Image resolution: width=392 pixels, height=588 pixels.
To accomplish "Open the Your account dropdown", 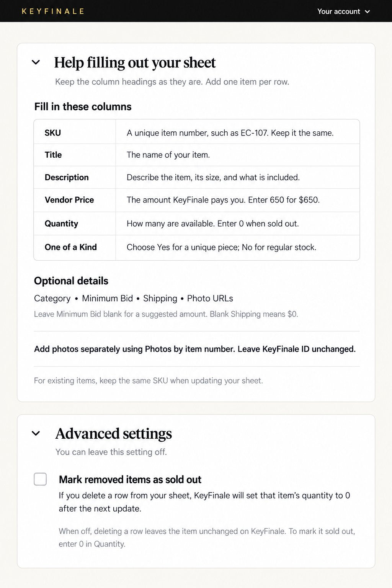I will pyautogui.click(x=343, y=11).
